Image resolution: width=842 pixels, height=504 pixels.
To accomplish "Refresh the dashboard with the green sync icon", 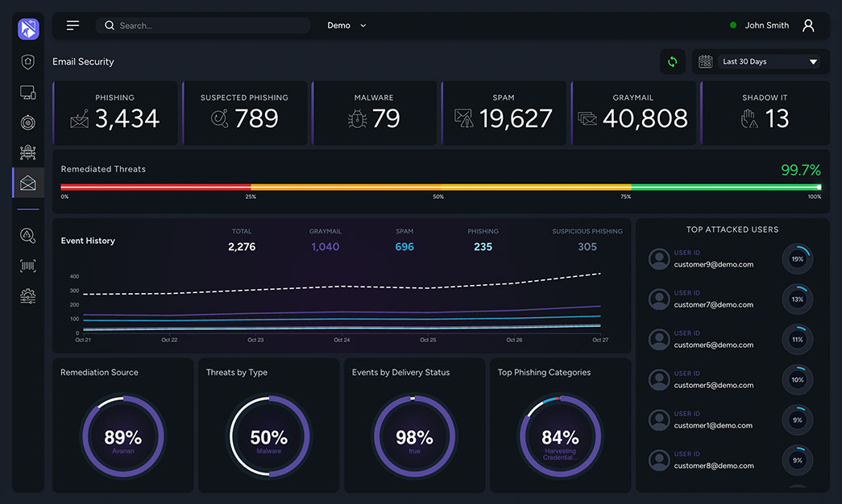I will (672, 62).
